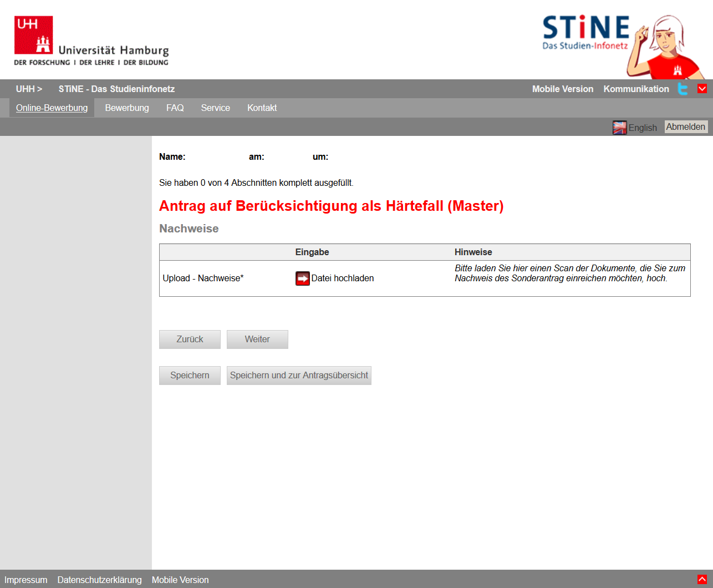Click the Weiter button
The height and width of the screenshot is (588, 713).
[257, 339]
